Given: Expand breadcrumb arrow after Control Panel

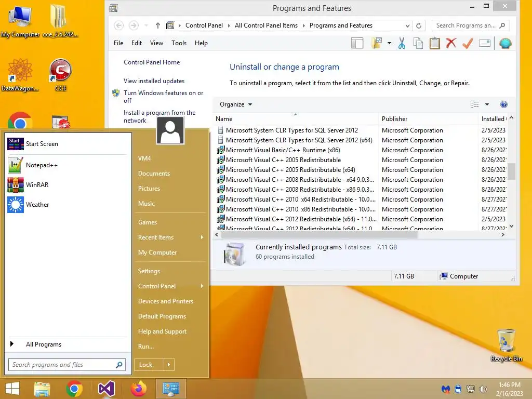Looking at the screenshot, I should click(x=229, y=25).
